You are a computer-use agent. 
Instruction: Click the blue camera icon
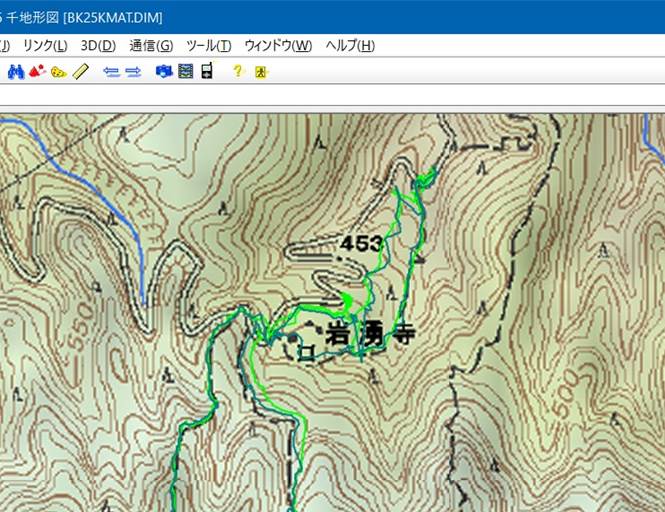pyautogui.click(x=164, y=71)
